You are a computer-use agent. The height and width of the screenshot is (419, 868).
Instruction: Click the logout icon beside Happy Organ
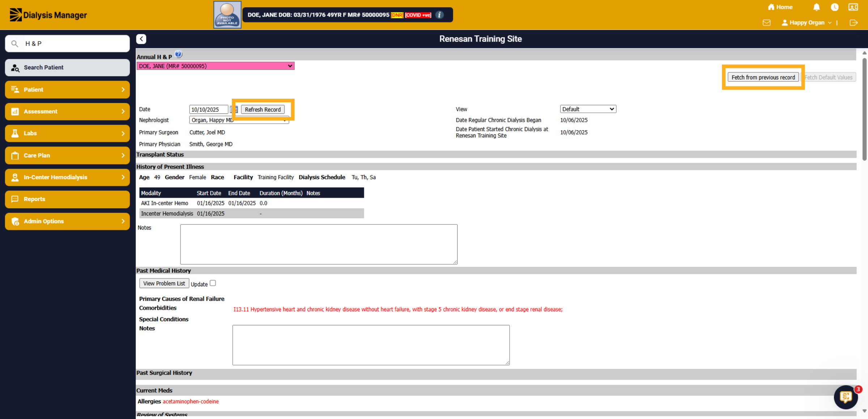(x=854, y=23)
